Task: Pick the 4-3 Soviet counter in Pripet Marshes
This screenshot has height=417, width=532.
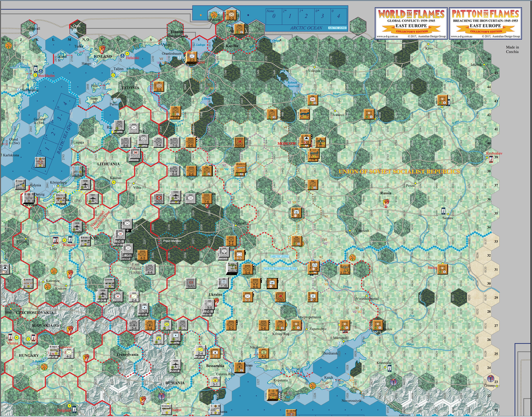Action: (x=142, y=255)
